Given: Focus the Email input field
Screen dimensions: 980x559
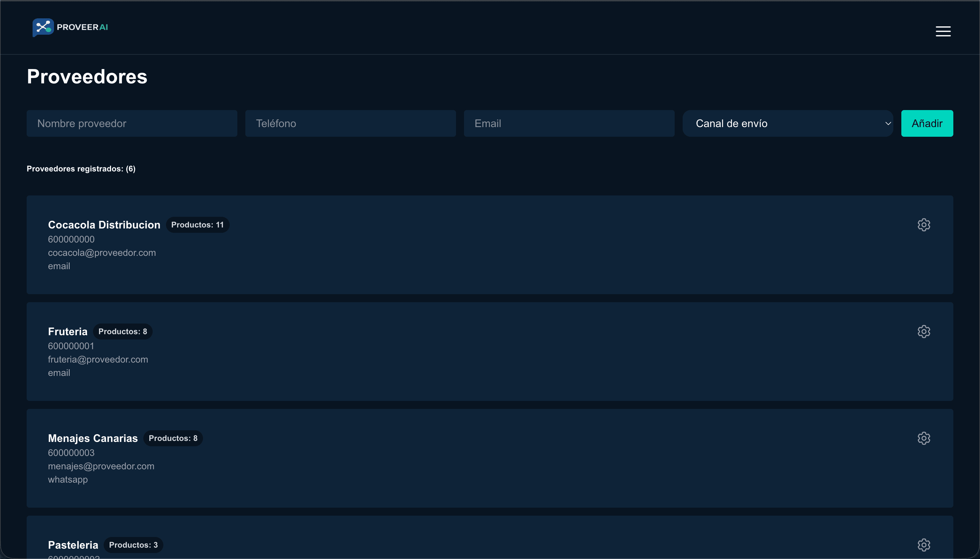Looking at the screenshot, I should tap(569, 123).
